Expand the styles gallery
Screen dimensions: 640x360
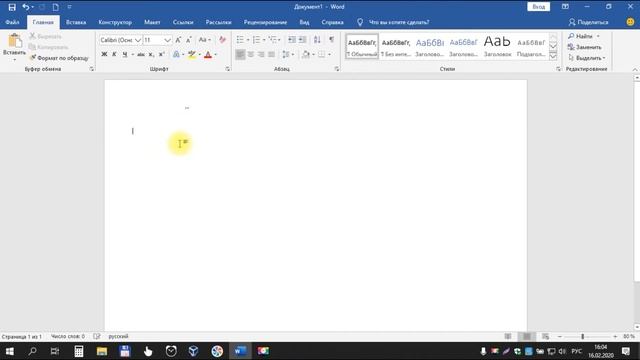pos(553,56)
